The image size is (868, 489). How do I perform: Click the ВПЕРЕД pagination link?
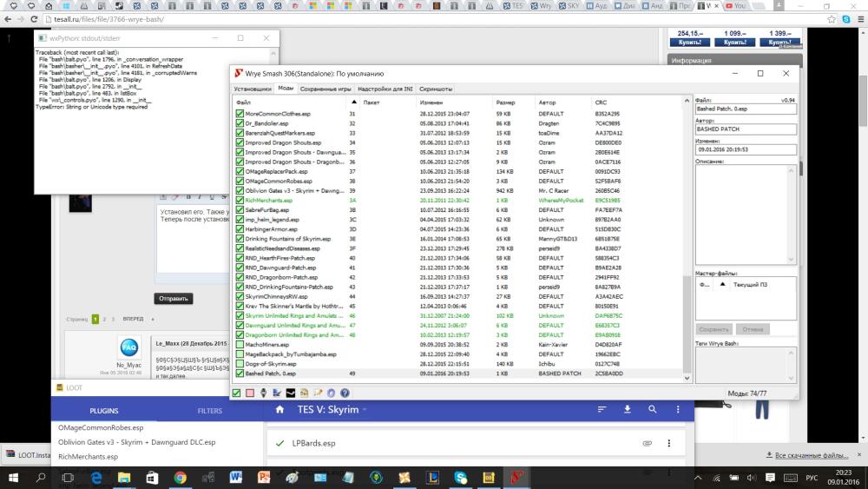133,319
